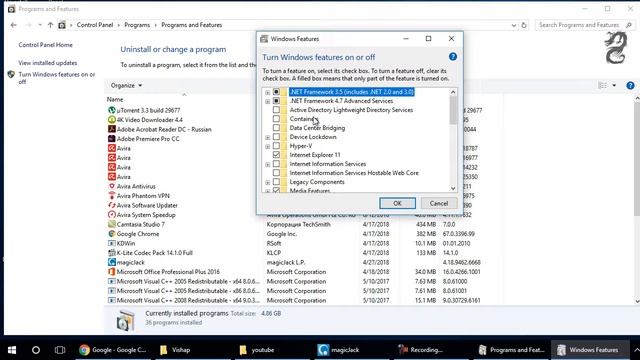
Task: Go back with the navigation arrow
Action: 13,25
